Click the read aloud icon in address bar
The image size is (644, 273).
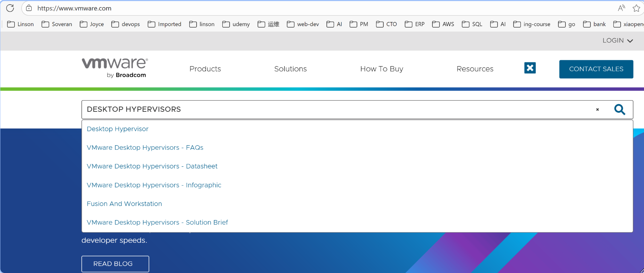point(621,8)
